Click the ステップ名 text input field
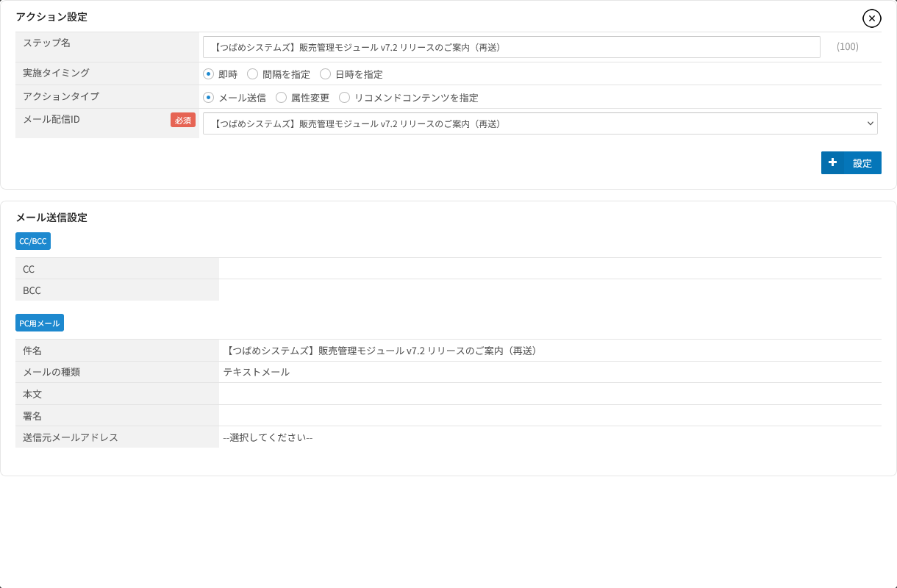This screenshot has width=897, height=588. pos(512,47)
